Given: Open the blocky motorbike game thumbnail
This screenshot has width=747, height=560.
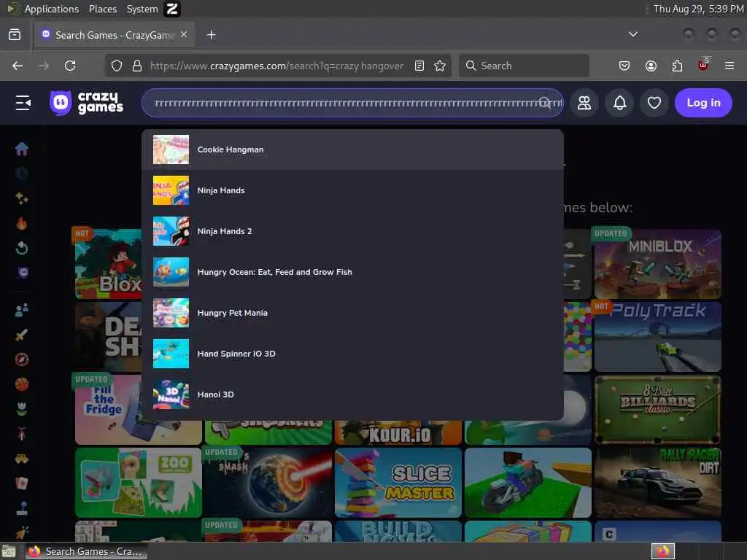Looking at the screenshot, I should tap(528, 483).
